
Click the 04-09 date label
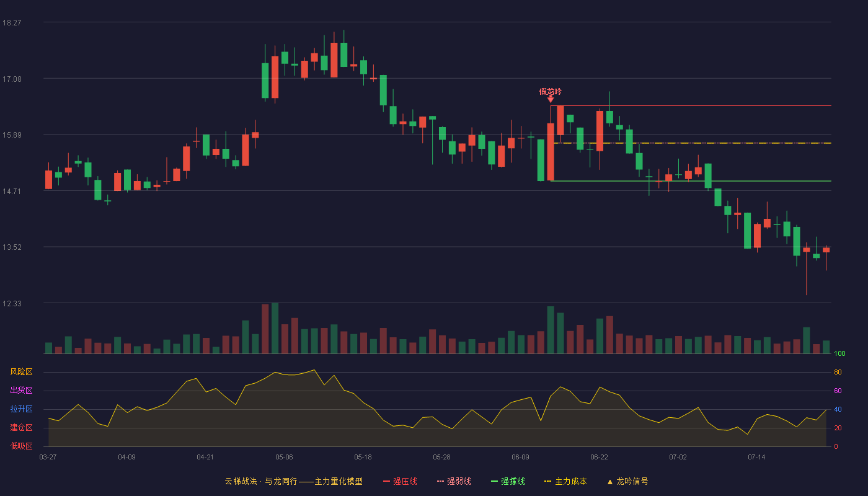point(126,457)
